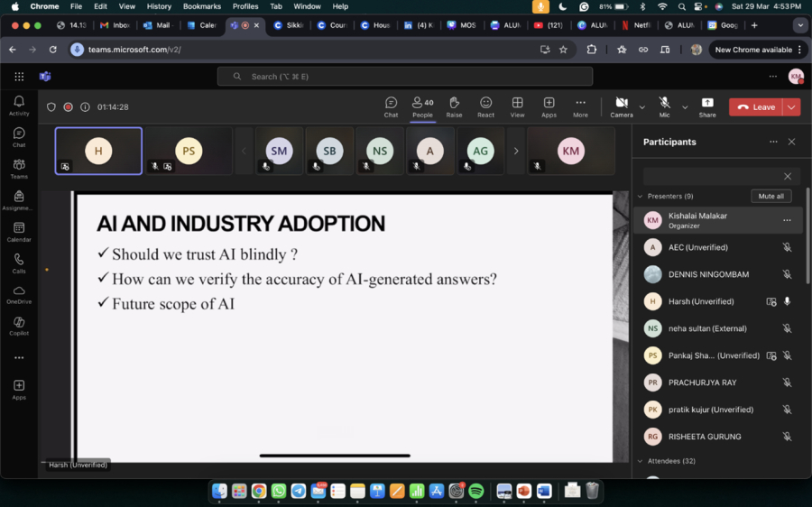Click the Mute all button

click(x=771, y=197)
